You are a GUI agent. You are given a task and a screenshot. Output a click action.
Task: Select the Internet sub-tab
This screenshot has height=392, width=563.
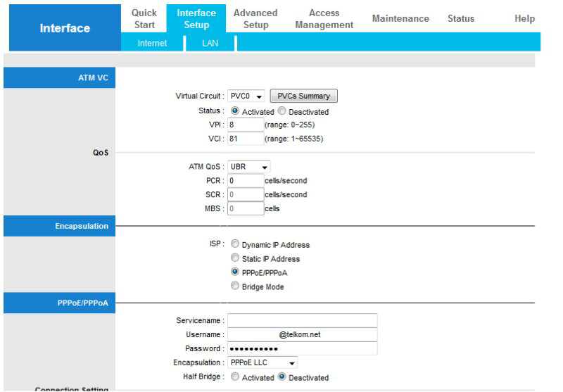pos(153,43)
